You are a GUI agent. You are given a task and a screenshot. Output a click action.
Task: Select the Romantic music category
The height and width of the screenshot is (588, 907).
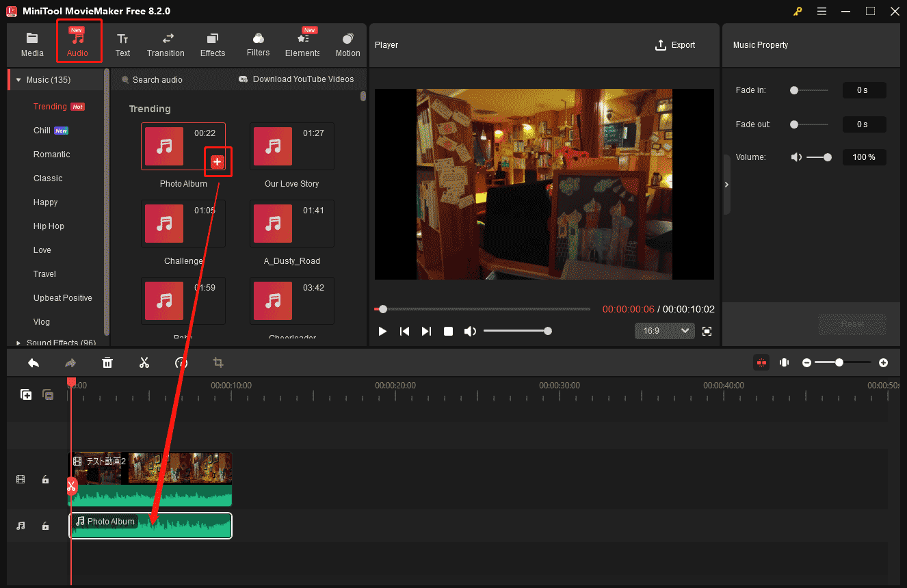pyautogui.click(x=52, y=155)
